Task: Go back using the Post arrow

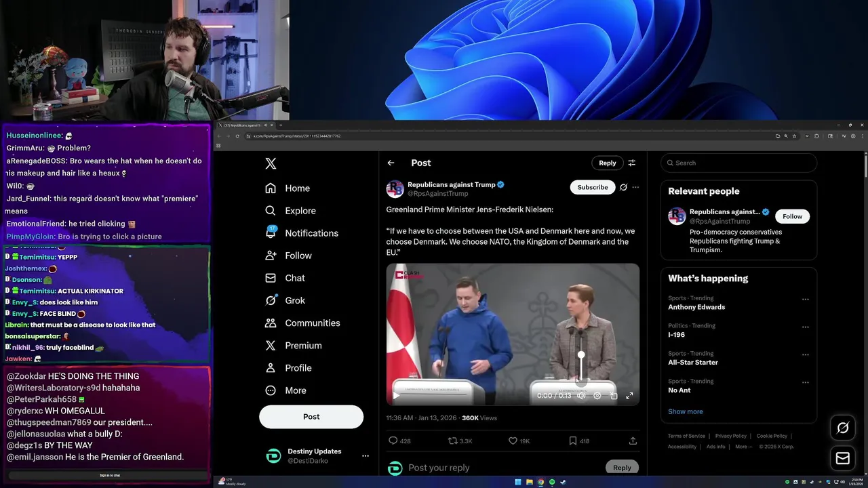Action: pyautogui.click(x=391, y=163)
